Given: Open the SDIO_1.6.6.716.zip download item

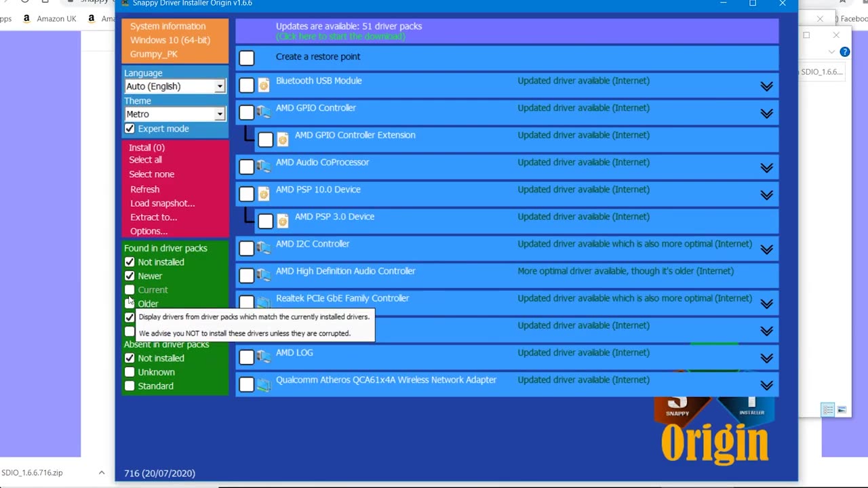Looking at the screenshot, I should [32, 472].
